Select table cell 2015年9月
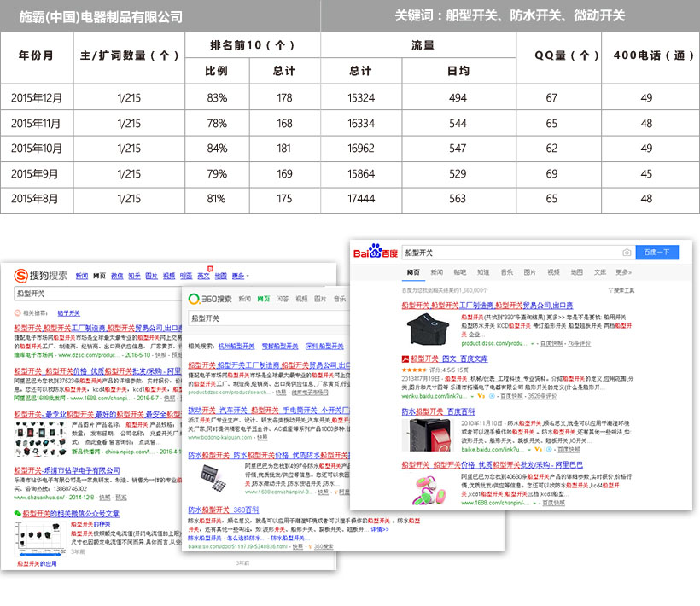 click(37, 173)
